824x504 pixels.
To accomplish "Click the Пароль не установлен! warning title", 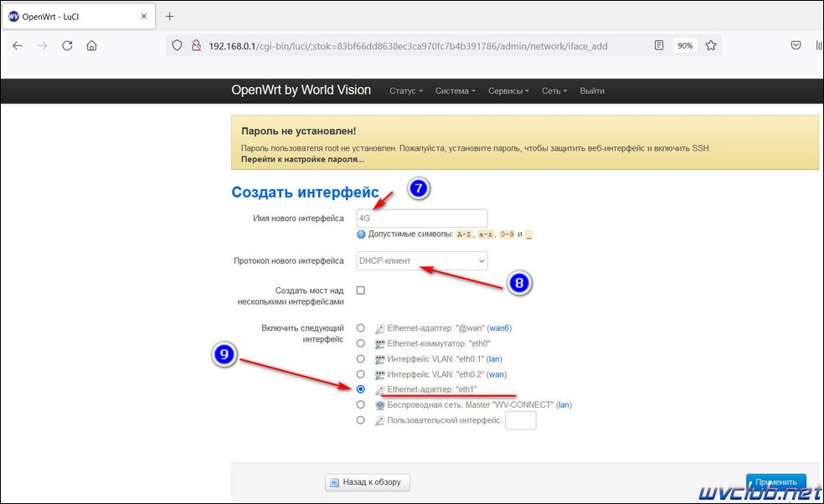I will pos(298,131).
